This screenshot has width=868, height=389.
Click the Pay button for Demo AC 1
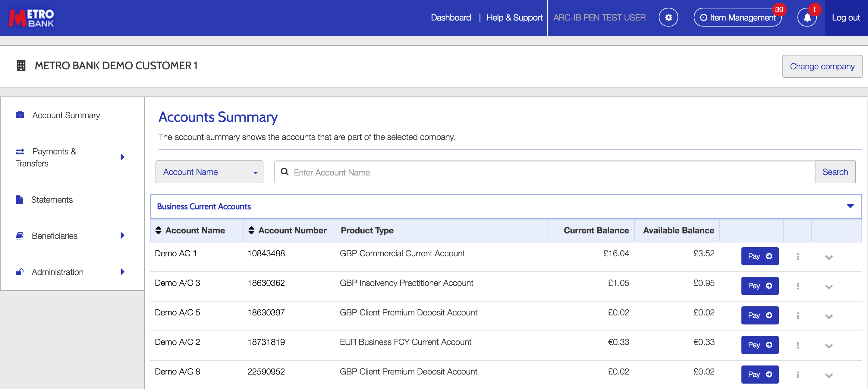(x=760, y=255)
